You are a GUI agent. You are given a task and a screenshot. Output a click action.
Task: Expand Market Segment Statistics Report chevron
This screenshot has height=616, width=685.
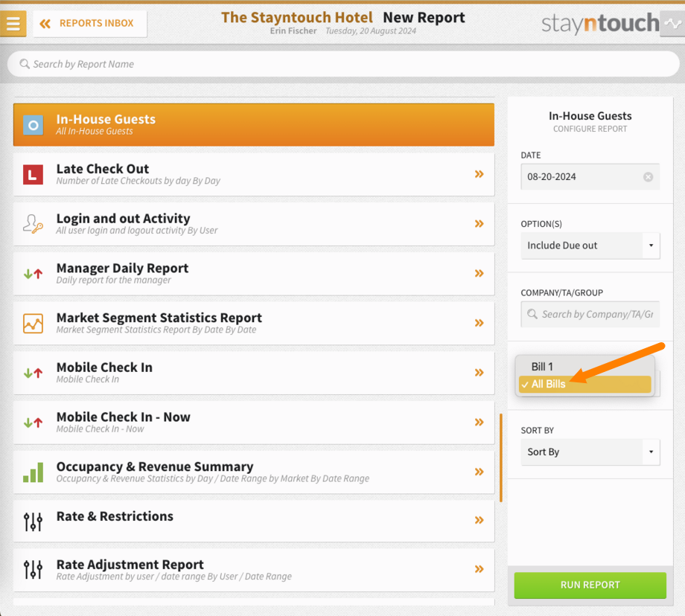click(x=479, y=323)
